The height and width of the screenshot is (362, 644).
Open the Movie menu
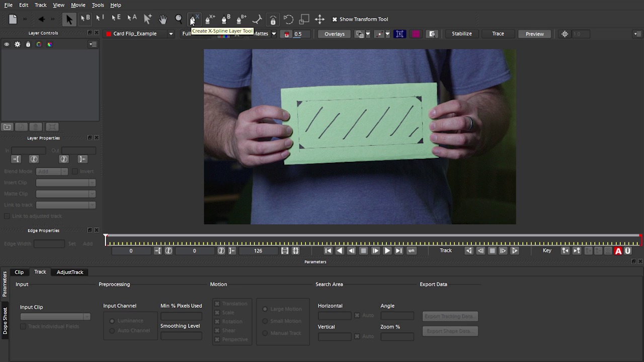tap(78, 5)
